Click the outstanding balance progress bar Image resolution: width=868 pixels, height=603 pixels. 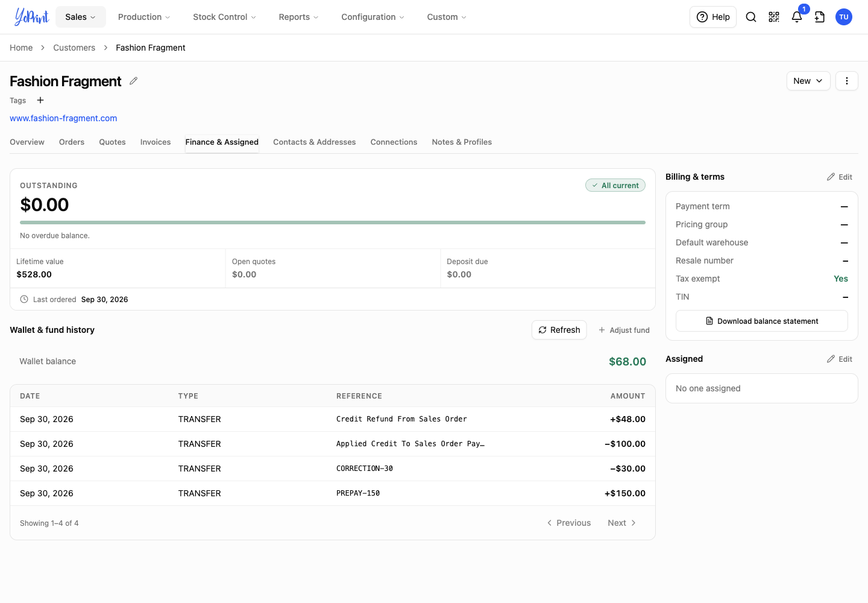(x=333, y=223)
